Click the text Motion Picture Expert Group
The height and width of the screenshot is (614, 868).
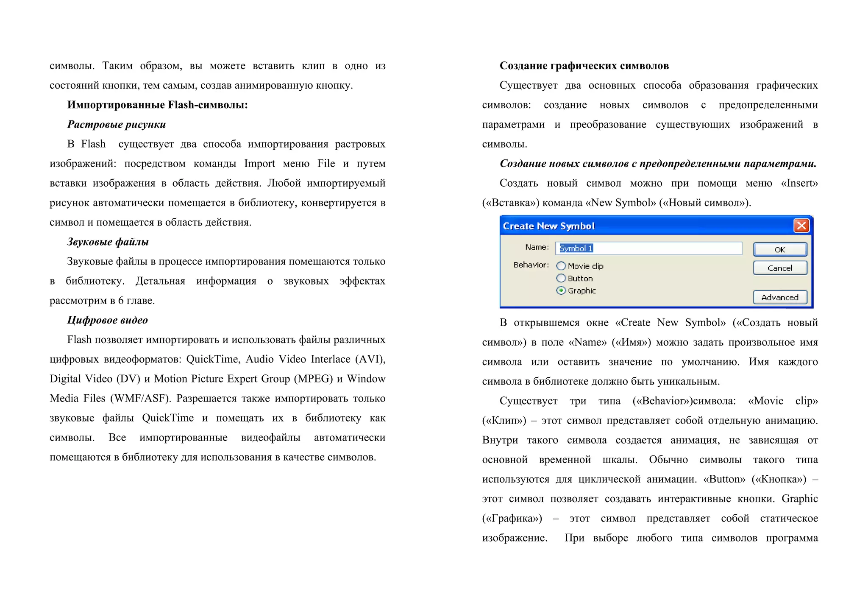pos(222,379)
